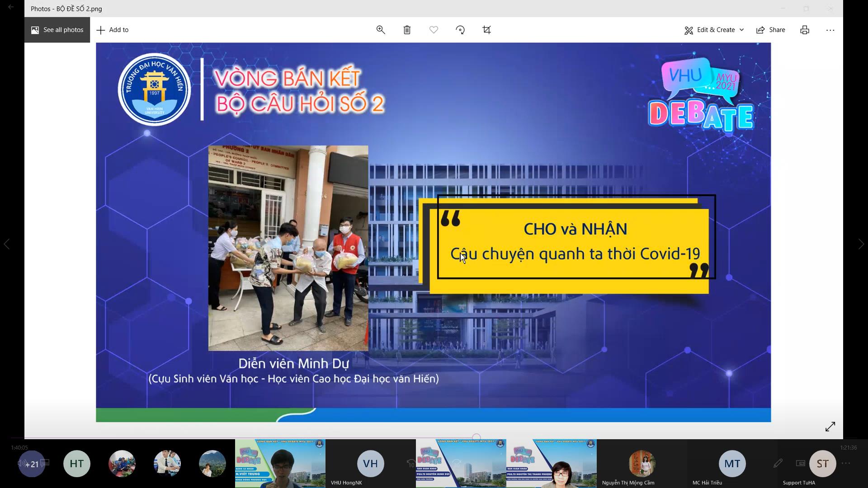
Task: Open the See more ellipsis menu
Action: [x=830, y=30]
